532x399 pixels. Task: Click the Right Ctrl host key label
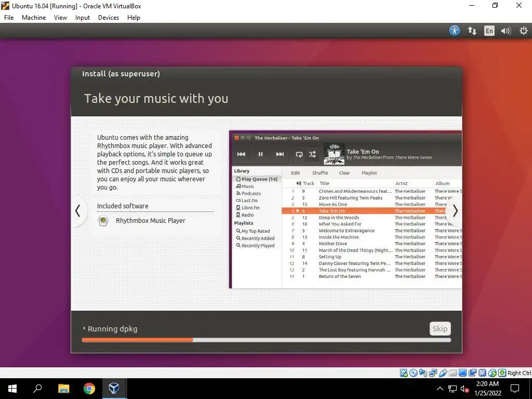pos(519,373)
